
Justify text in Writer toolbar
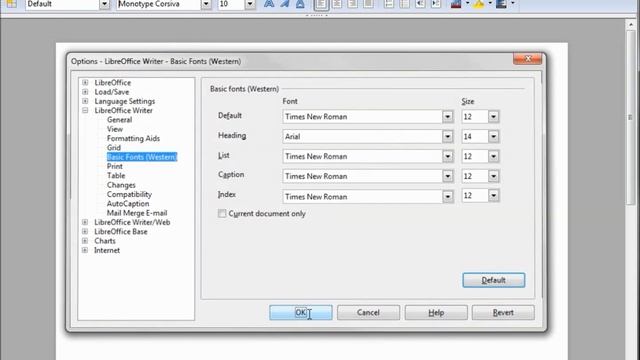(x=368, y=4)
